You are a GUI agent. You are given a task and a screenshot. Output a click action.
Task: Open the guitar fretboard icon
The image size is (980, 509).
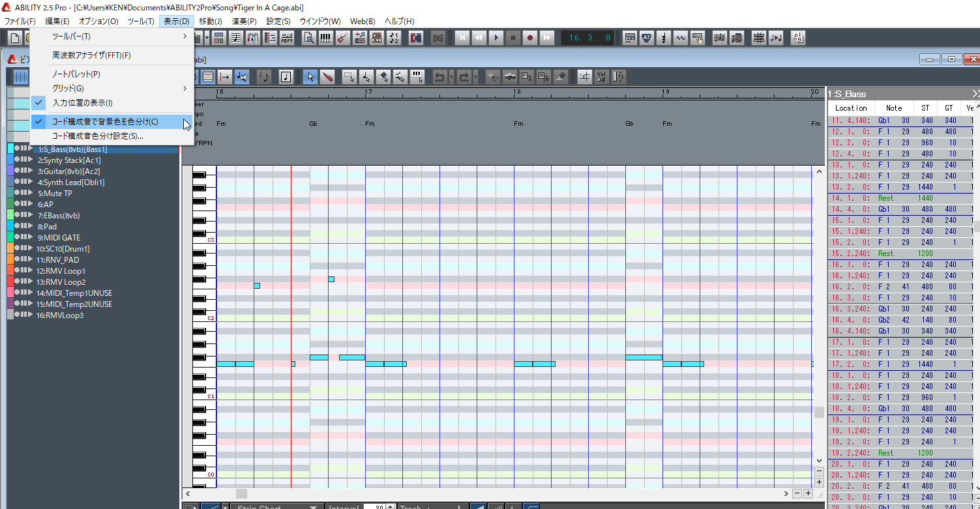point(342,38)
